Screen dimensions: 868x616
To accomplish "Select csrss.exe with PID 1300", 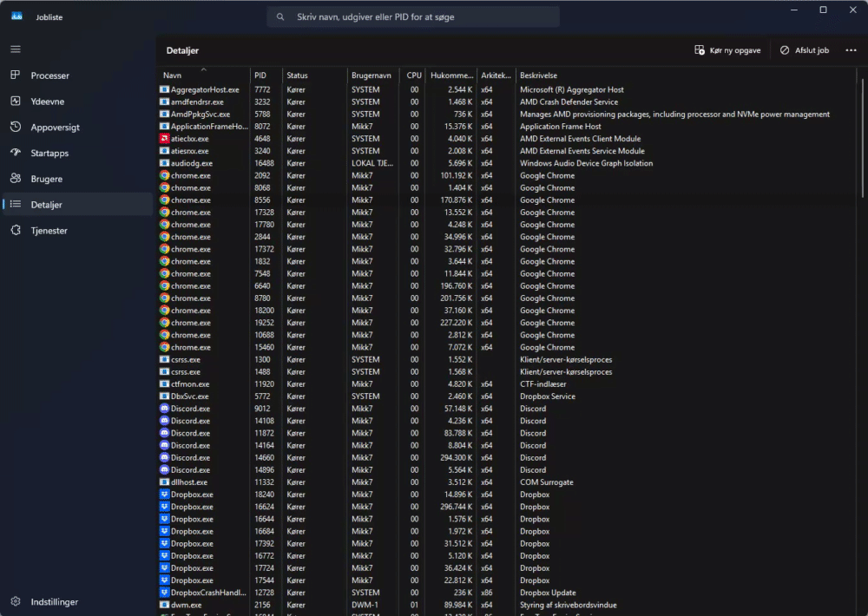I will point(186,360).
